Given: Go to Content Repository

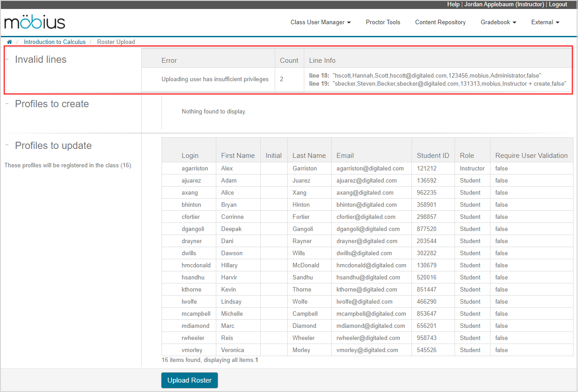Looking at the screenshot, I should point(440,22).
